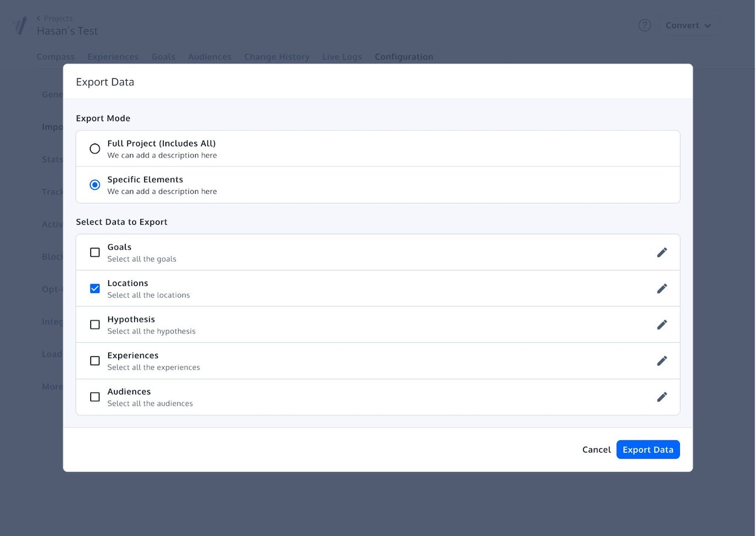Edit Experiences selection via pencil icon
This screenshot has height=536, width=756.
coord(661,361)
